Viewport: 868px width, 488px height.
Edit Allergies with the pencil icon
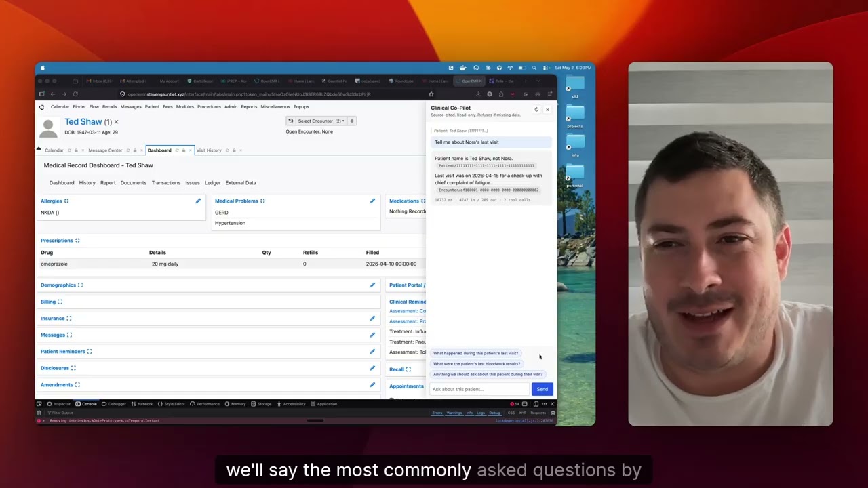pyautogui.click(x=198, y=201)
